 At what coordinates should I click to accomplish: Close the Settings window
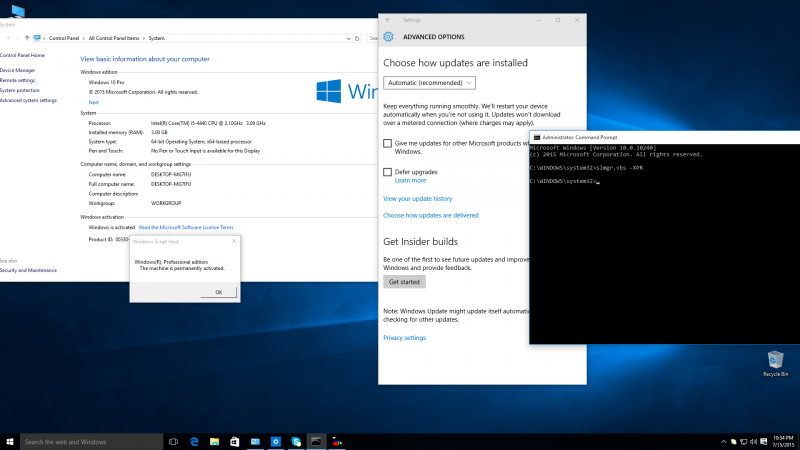coord(577,20)
